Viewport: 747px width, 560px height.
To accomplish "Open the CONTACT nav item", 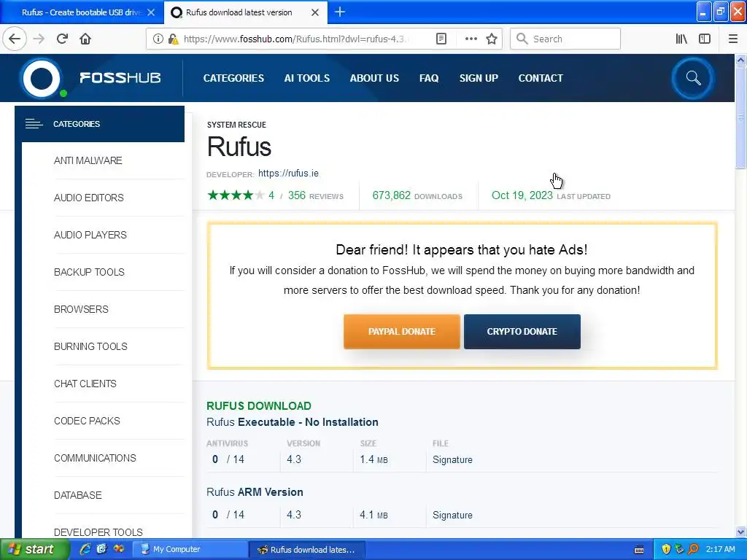I will (541, 78).
